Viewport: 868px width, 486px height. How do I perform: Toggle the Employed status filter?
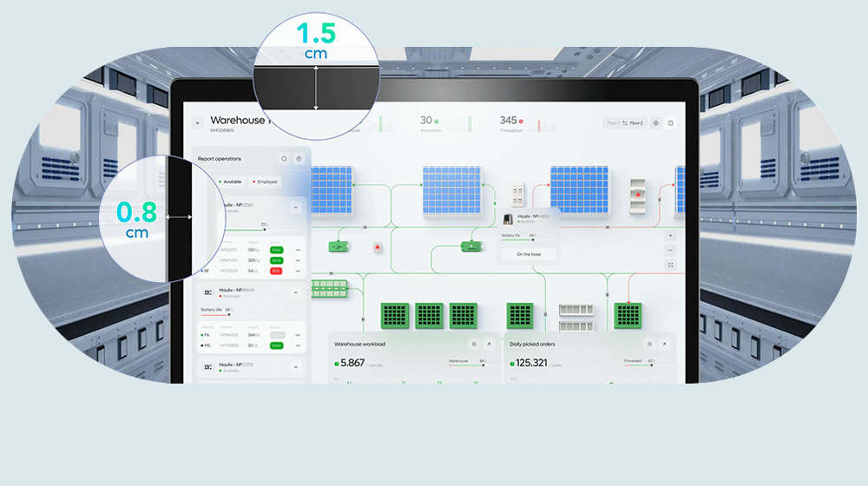[x=265, y=182]
